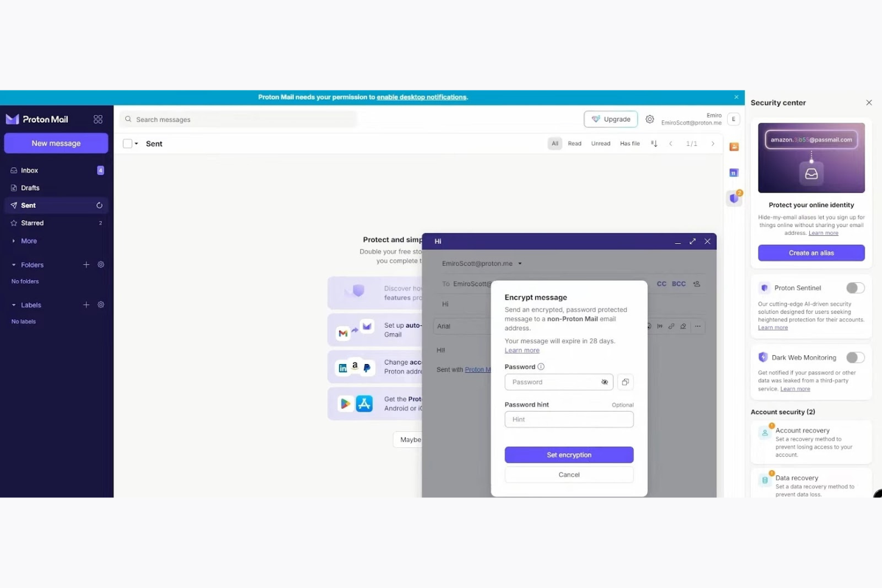This screenshot has height=588, width=882.
Task: Show the password with the eye icon
Action: click(x=605, y=382)
